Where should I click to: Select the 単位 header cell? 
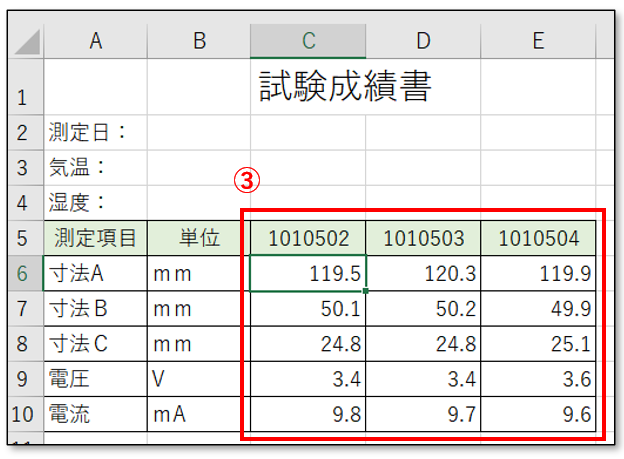[x=198, y=238]
